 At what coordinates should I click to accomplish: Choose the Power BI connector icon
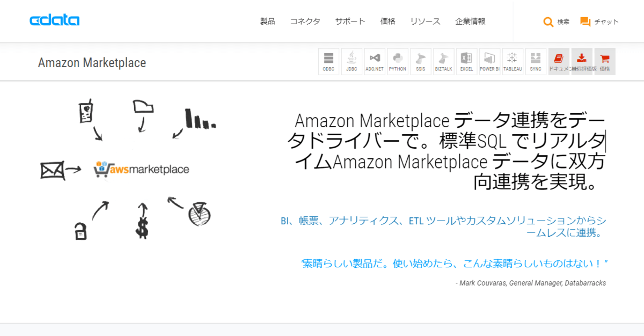pyautogui.click(x=489, y=62)
